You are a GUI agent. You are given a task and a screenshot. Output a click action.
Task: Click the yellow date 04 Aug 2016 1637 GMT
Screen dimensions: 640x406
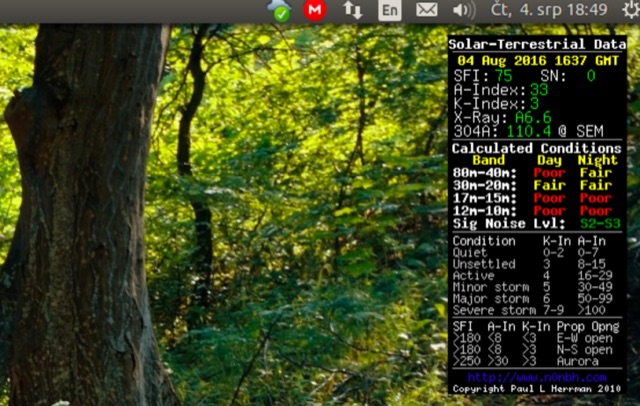coord(536,60)
